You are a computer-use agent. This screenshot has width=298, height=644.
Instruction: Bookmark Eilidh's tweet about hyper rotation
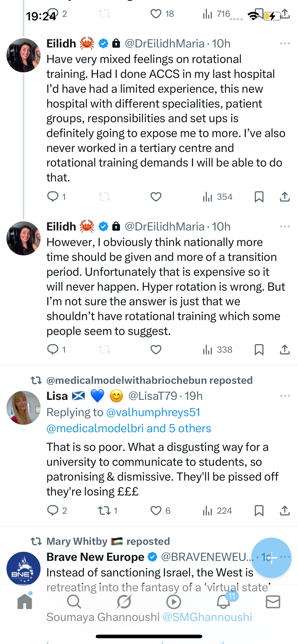click(x=259, y=350)
